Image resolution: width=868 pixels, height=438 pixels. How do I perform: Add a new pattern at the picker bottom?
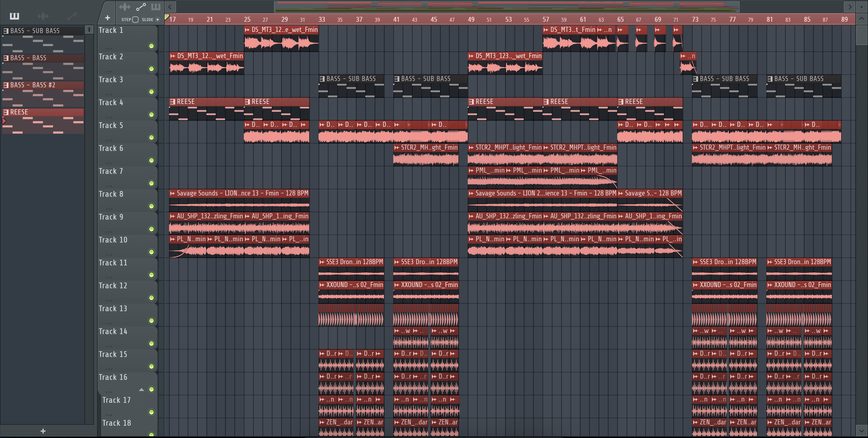43,431
